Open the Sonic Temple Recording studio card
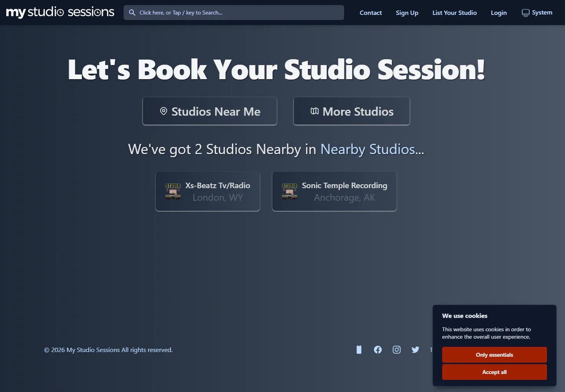The image size is (565, 392). coord(334,191)
